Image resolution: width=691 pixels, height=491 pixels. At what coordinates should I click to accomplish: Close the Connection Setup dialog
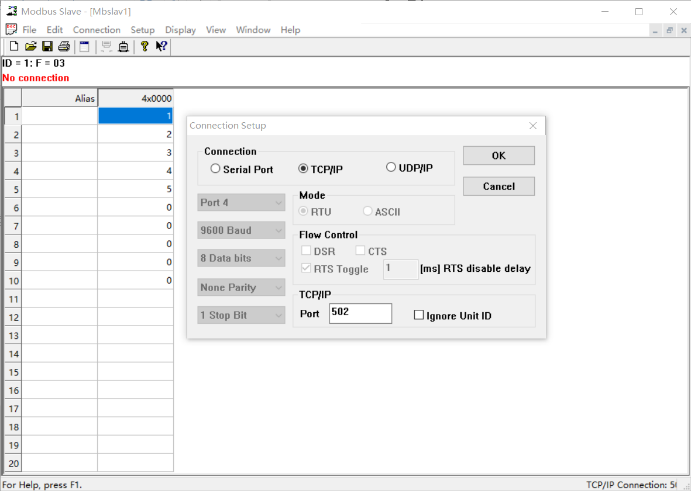click(x=533, y=126)
